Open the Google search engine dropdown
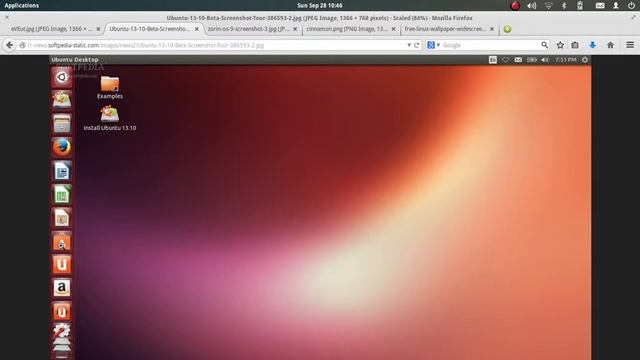The width and height of the screenshot is (640, 360). [x=433, y=45]
